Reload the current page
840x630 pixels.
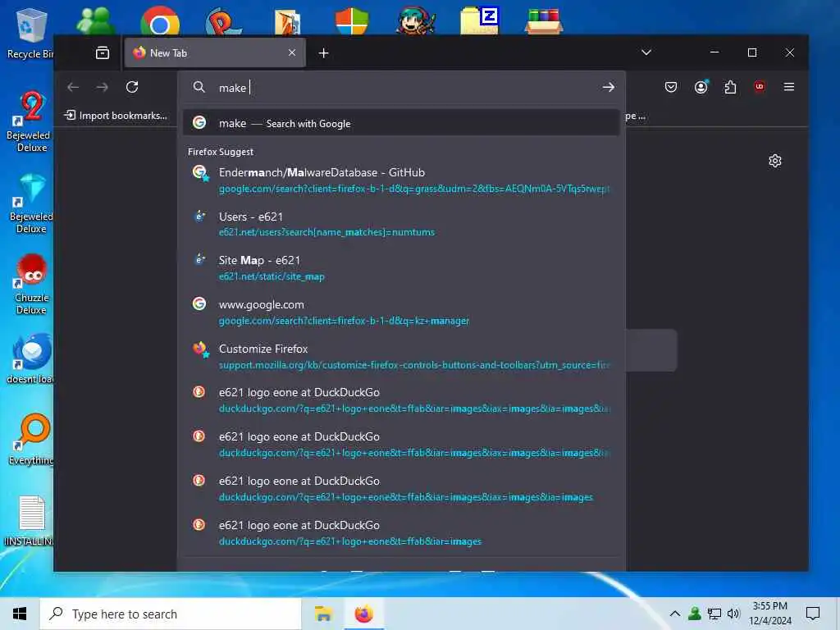[132, 87]
